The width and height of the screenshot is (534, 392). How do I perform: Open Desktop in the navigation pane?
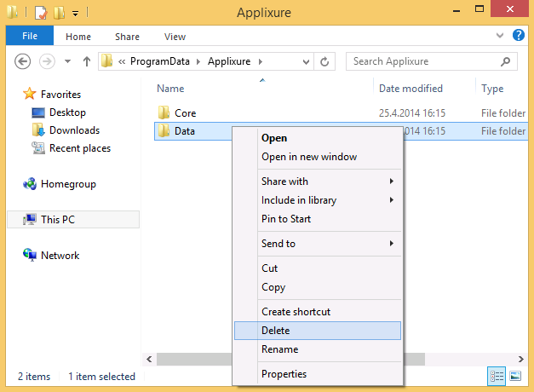(x=67, y=112)
